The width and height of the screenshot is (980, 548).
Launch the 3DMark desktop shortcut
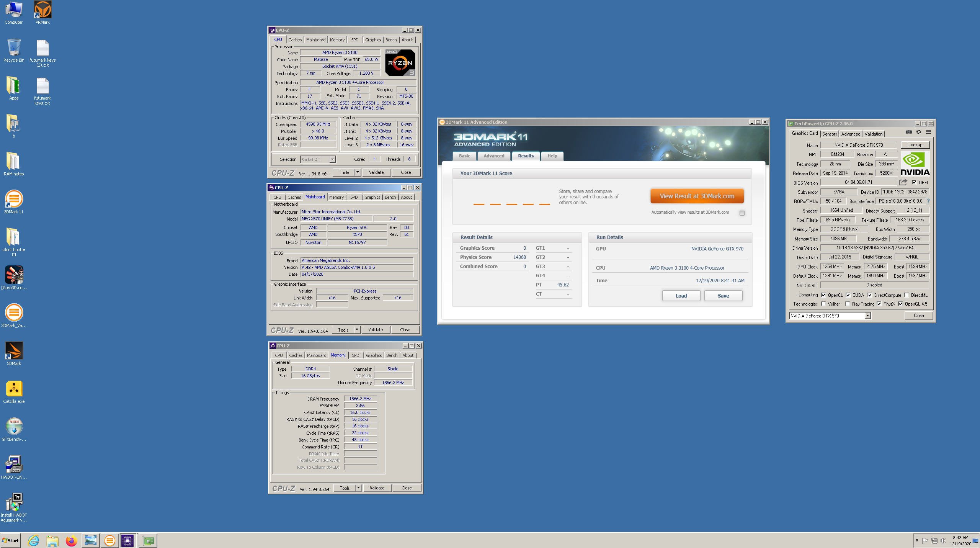(x=14, y=353)
